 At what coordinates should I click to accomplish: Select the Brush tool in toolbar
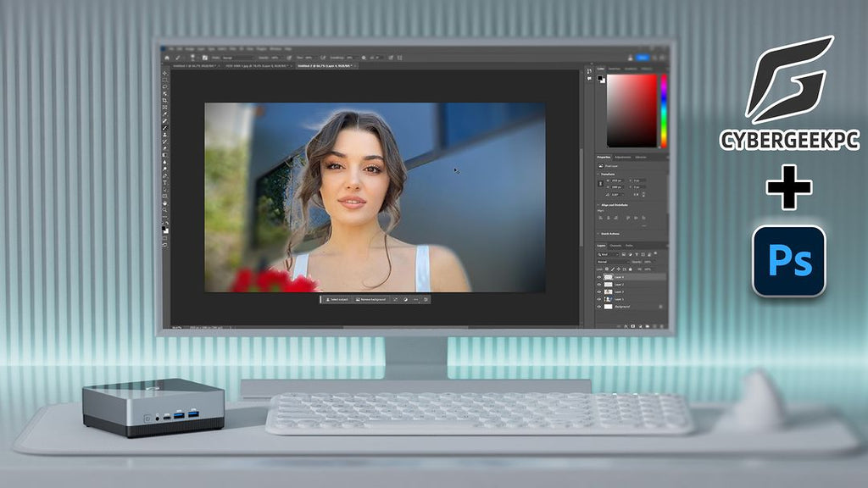[x=165, y=127]
